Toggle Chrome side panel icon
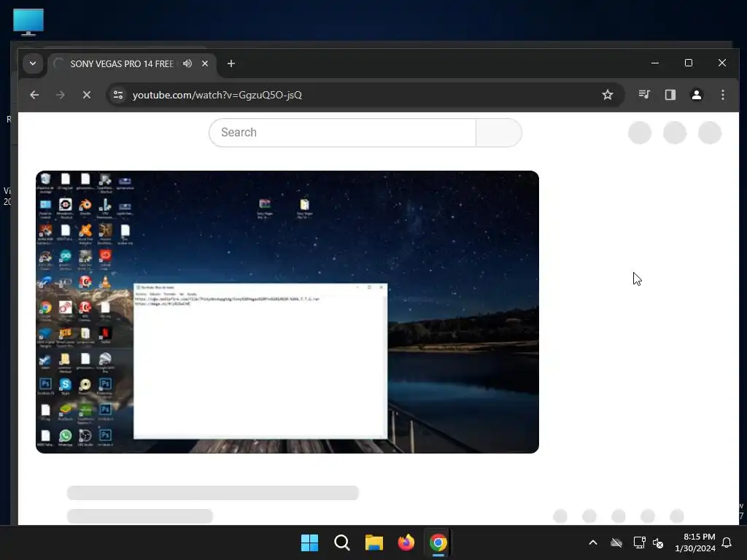Image resolution: width=747 pixels, height=560 pixels. [x=670, y=95]
